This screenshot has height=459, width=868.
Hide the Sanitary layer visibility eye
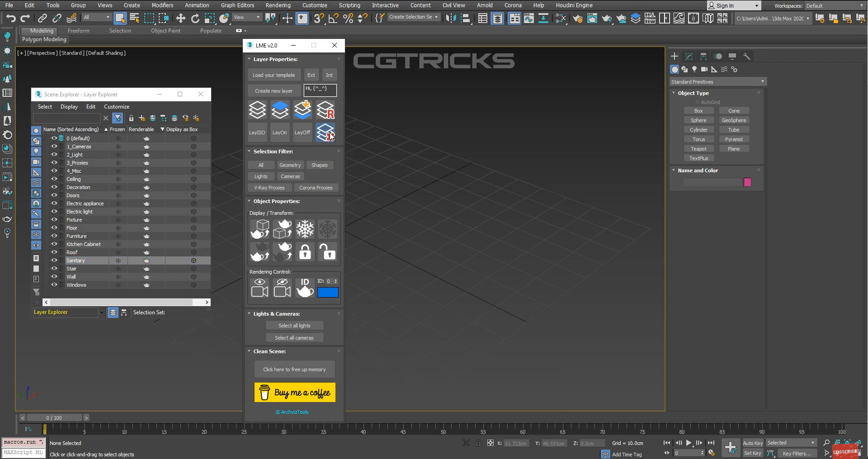(54, 260)
